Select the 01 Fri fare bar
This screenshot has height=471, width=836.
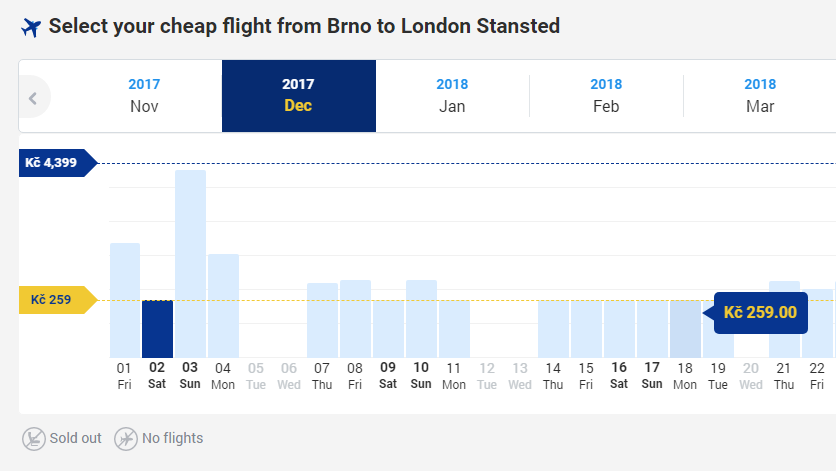pos(125,300)
